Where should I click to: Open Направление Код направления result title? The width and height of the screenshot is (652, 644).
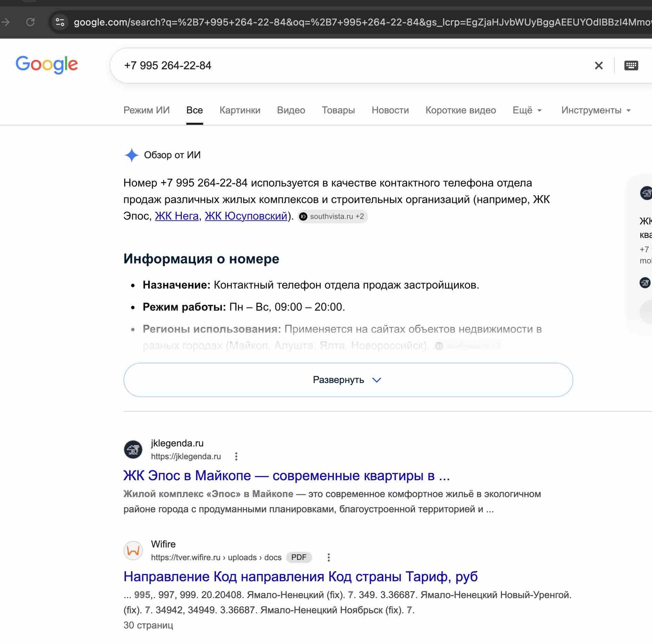(300, 577)
